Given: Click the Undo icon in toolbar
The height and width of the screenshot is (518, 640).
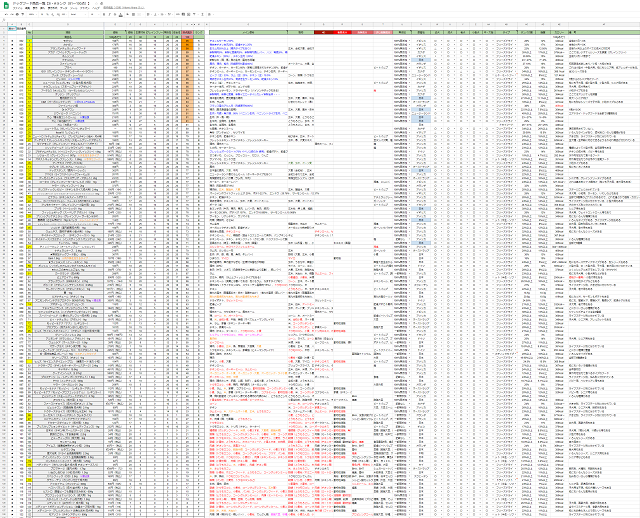Looking at the screenshot, I should 6,14.
